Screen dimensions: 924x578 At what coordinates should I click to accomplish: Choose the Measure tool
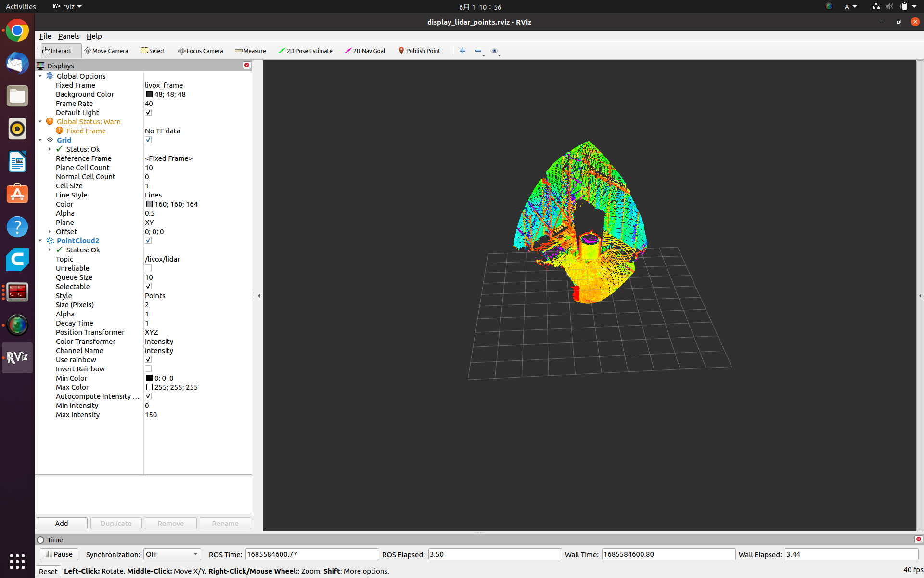point(250,51)
